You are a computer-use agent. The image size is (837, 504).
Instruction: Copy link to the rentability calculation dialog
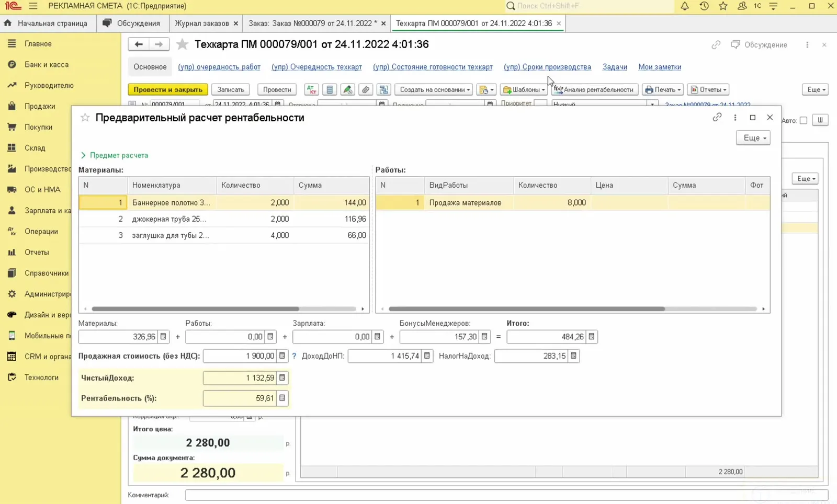click(x=717, y=117)
